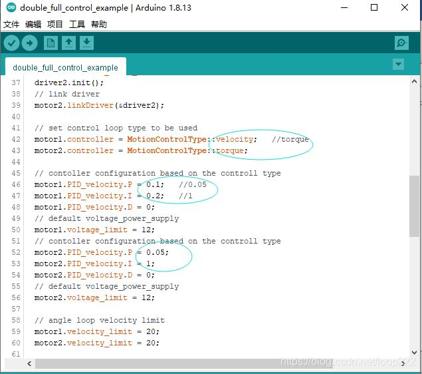422x374 pixels.
Task: Click the scroll down arrow
Action: (x=414, y=352)
